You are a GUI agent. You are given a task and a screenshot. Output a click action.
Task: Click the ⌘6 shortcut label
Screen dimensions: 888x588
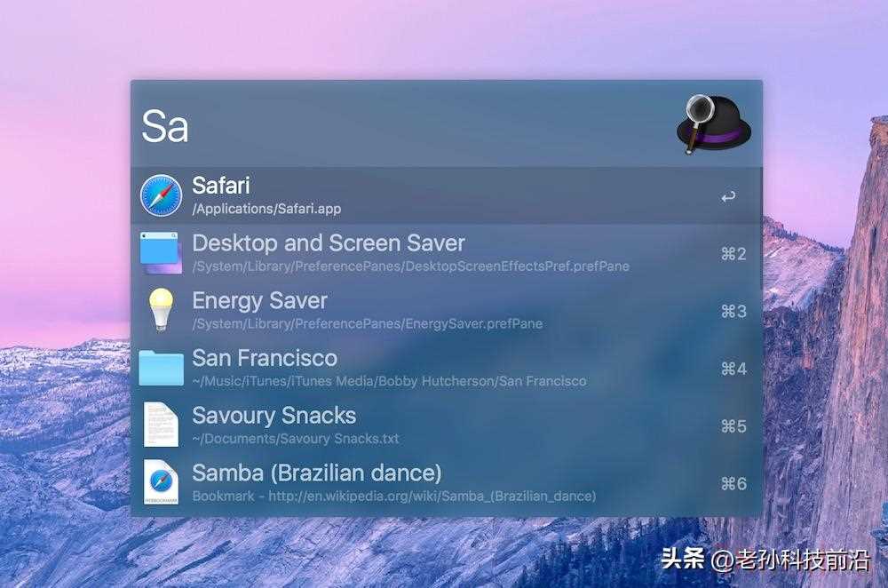(733, 483)
